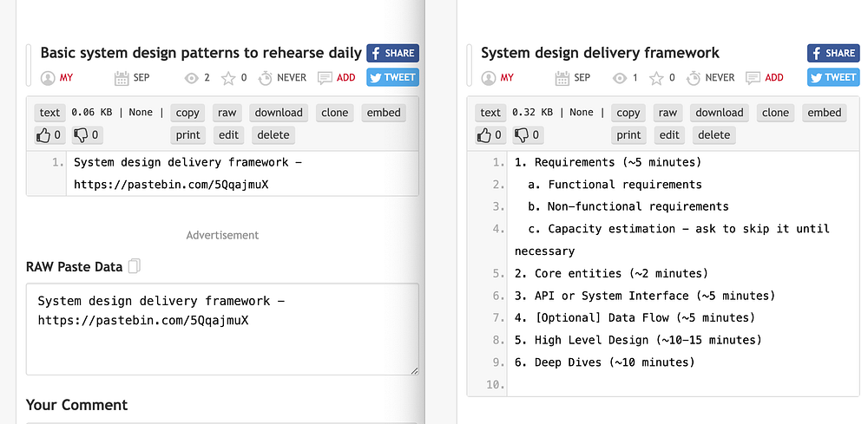Print the left paste
Image resolution: width=868 pixels, height=424 pixels.
point(188,134)
